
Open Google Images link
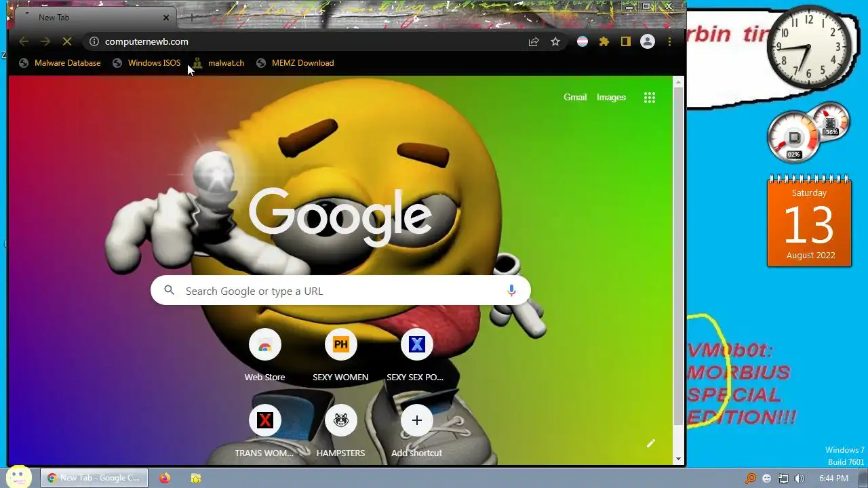(611, 98)
